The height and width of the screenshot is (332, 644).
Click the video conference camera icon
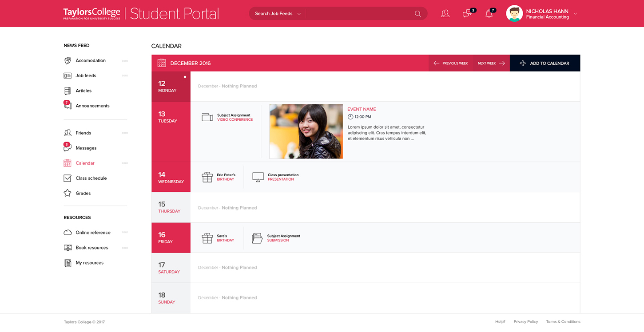coord(207,117)
